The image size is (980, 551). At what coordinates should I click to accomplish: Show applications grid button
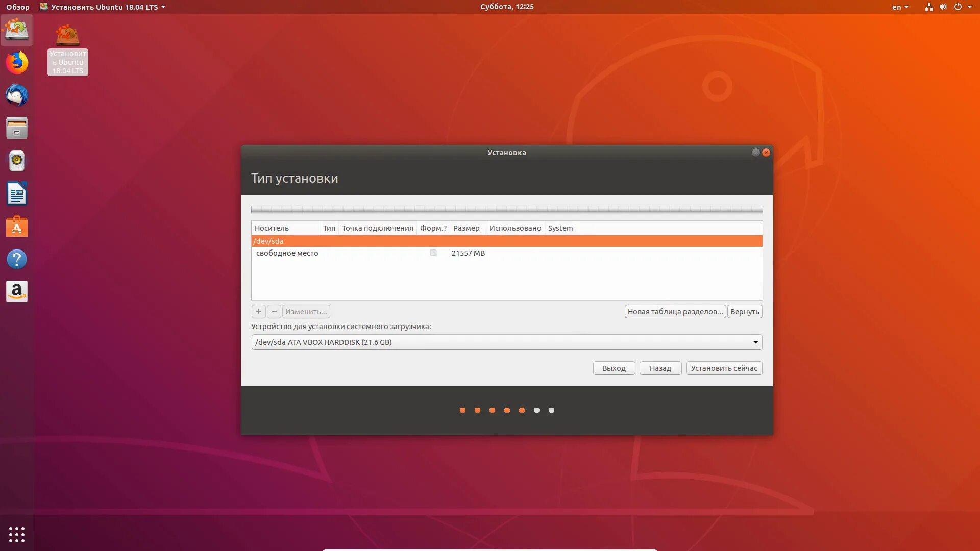(x=17, y=534)
